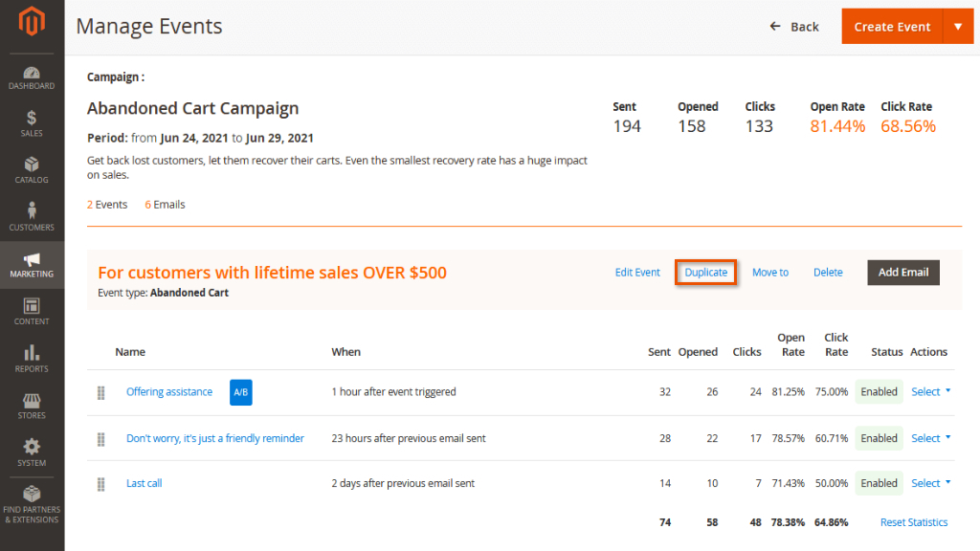The image size is (980, 551).
Task: Click the 6 Emails count
Action: click(x=165, y=205)
